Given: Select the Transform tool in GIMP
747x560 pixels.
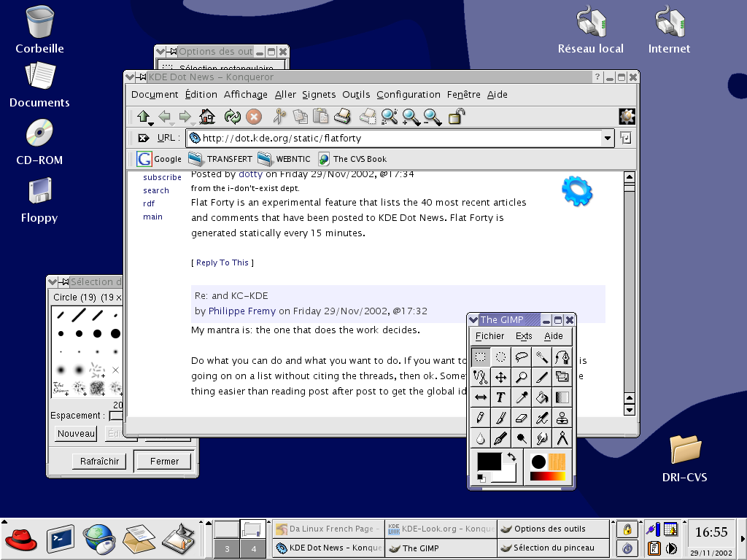Looking at the screenshot, I should tap(562, 378).
